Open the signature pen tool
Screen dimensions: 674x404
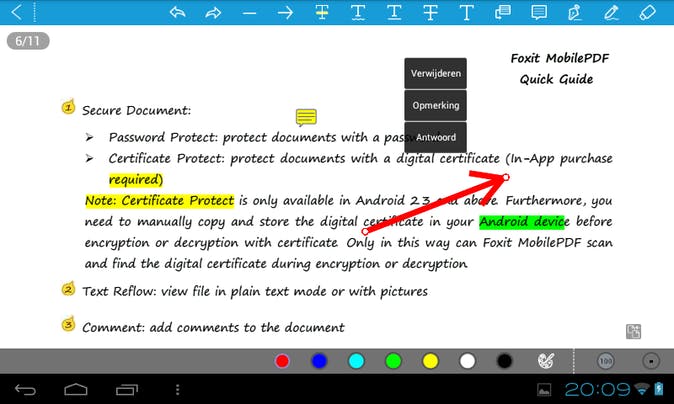pos(575,12)
